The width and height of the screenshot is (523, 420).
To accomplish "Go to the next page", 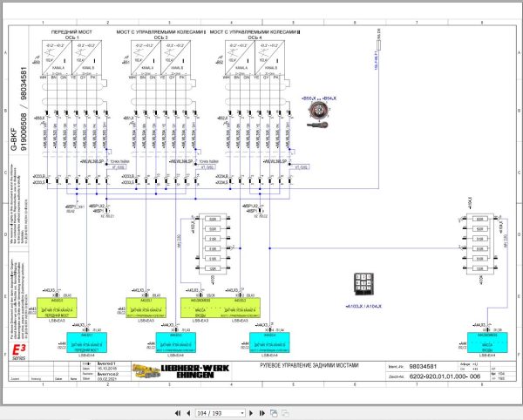I will tap(251, 413).
